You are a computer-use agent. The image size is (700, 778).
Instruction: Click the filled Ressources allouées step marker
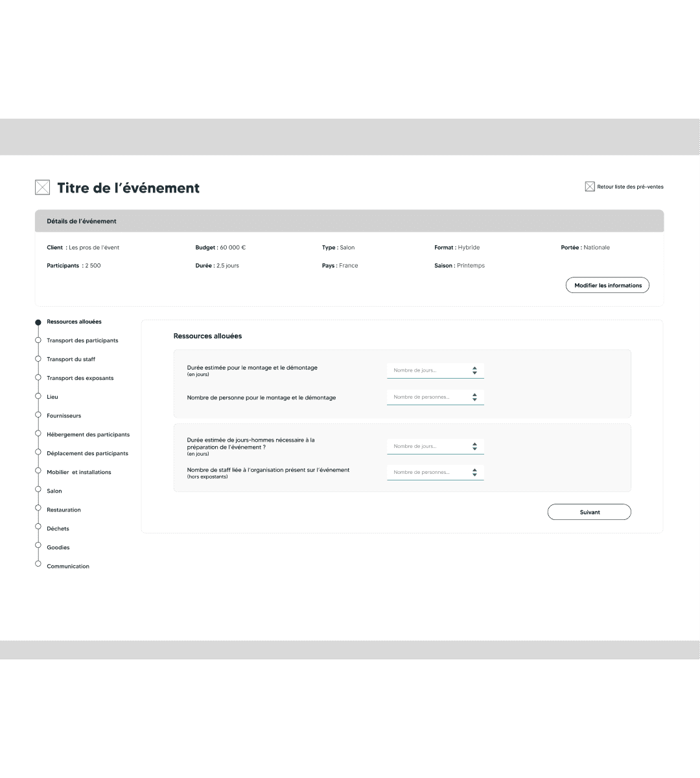coord(38,321)
